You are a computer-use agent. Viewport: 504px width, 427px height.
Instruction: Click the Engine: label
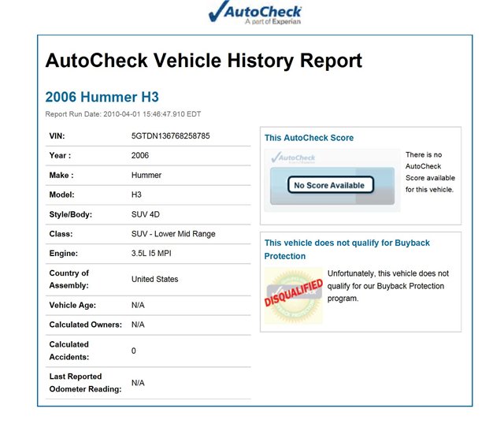63,254
